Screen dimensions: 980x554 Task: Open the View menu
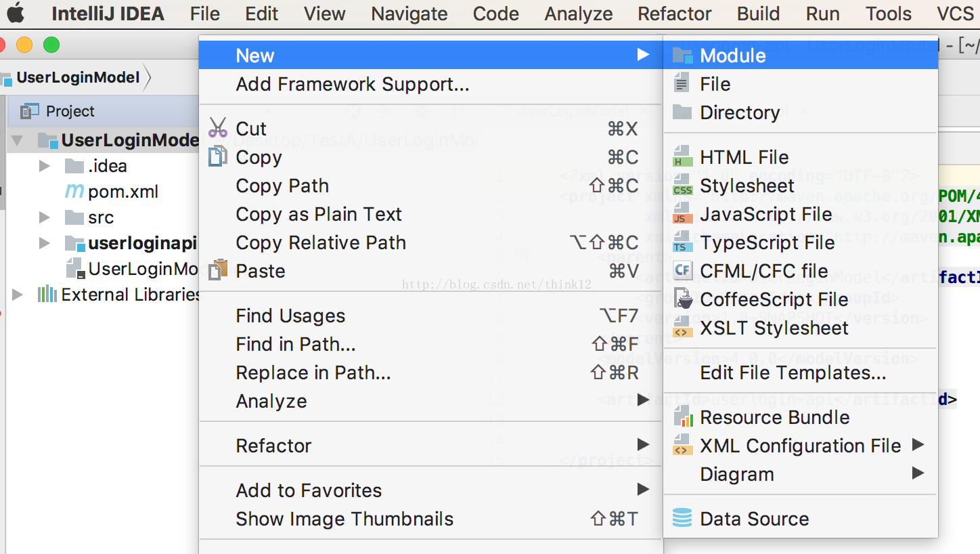pos(325,14)
